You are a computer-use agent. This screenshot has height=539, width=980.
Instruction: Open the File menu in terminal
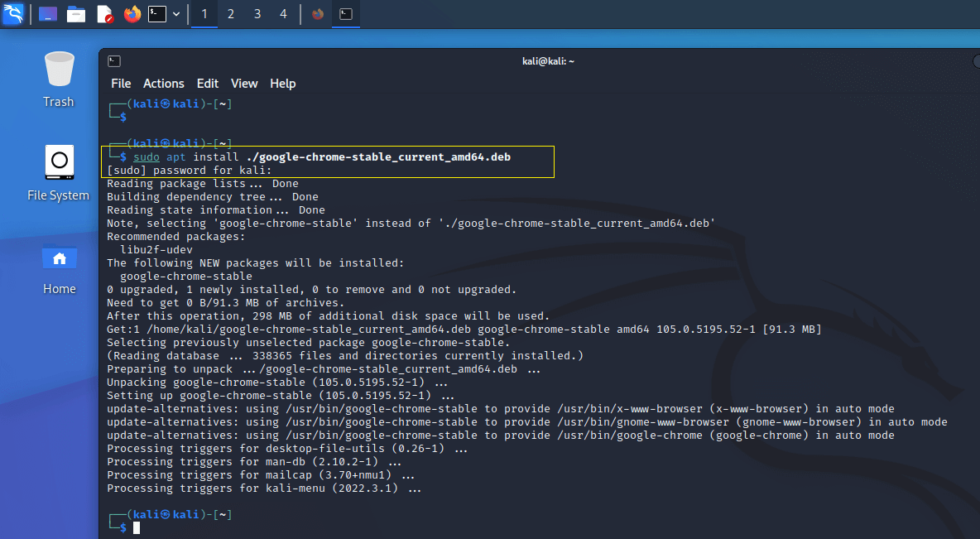pos(121,84)
